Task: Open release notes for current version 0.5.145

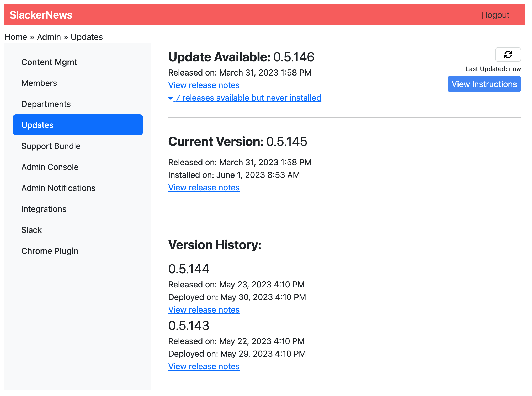Action: [204, 187]
